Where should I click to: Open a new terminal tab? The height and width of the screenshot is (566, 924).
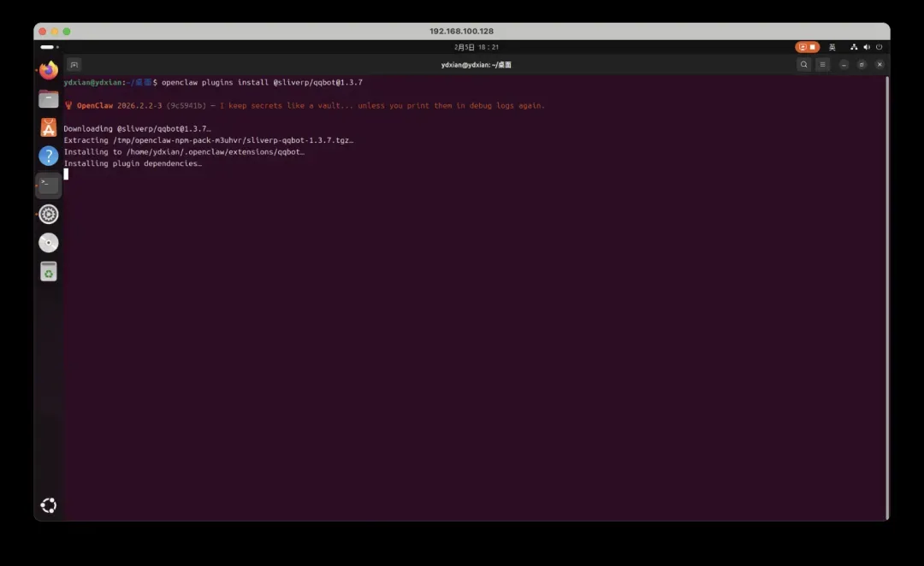(x=74, y=64)
